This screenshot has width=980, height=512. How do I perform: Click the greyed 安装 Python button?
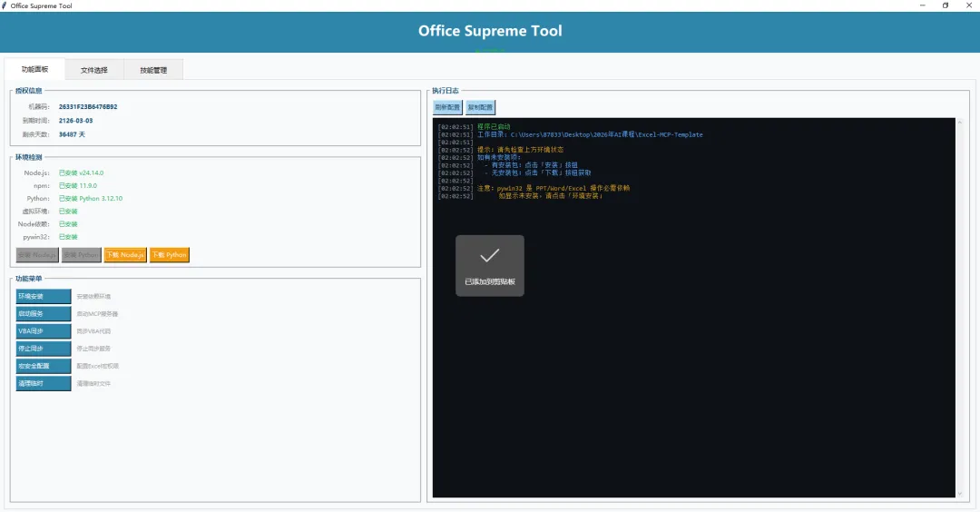pos(82,255)
